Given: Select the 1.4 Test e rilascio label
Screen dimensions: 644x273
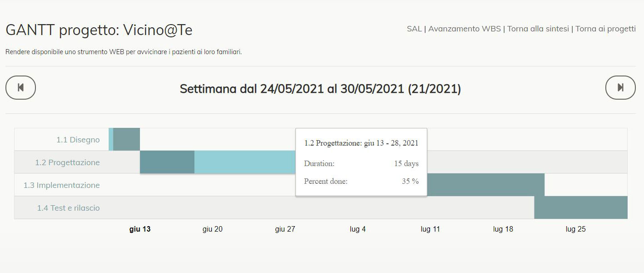Looking at the screenshot, I should [x=68, y=208].
